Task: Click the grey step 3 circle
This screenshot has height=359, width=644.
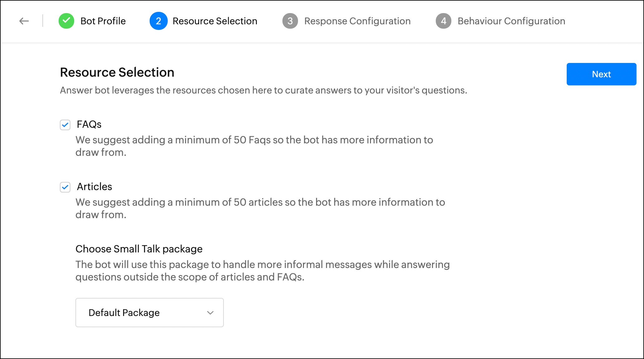Action: 290,21
